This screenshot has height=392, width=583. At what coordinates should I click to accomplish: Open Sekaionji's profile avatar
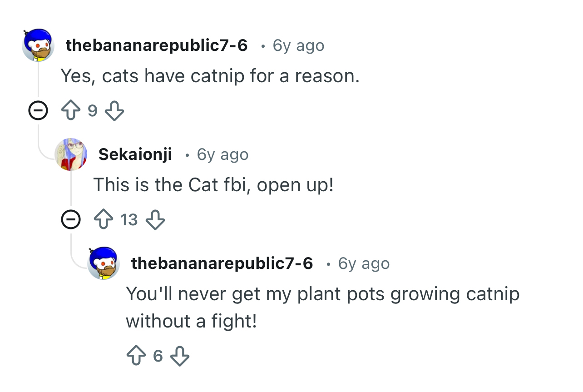click(71, 154)
